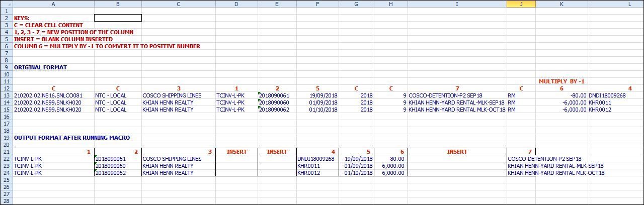Select COSCO SHIPPING LINES in row 13
This screenshot has height=205, width=644.
tap(178, 95)
